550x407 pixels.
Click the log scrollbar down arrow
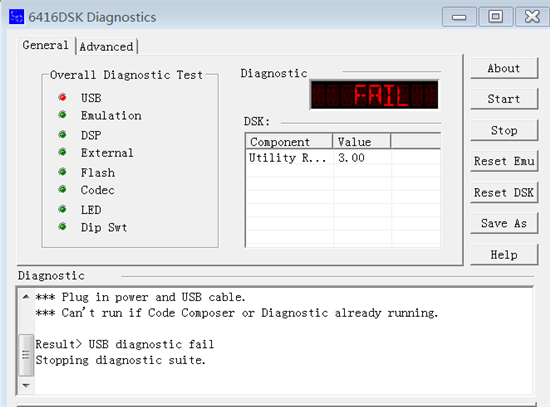(26, 385)
